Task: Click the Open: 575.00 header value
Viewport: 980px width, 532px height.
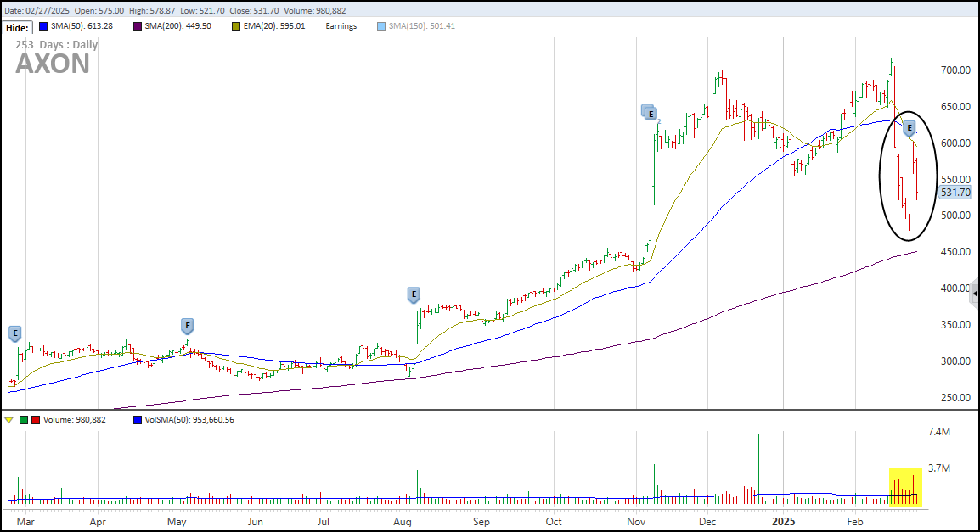Action: (99, 11)
